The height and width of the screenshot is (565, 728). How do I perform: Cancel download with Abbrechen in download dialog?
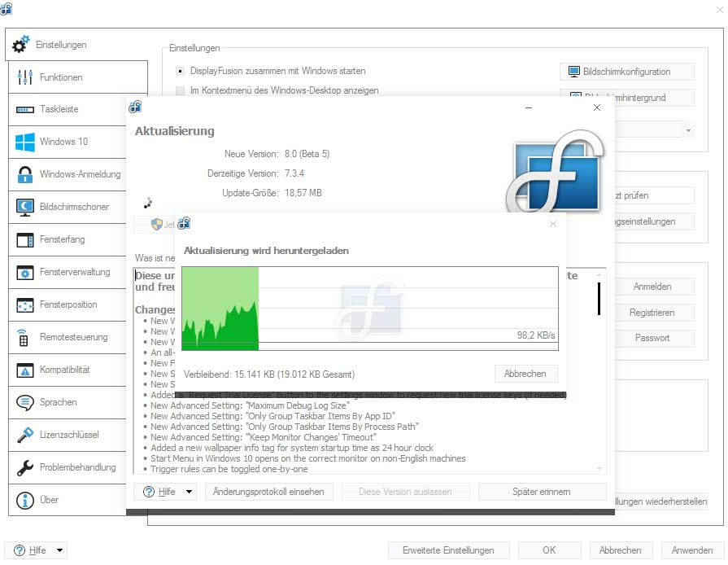coord(525,374)
